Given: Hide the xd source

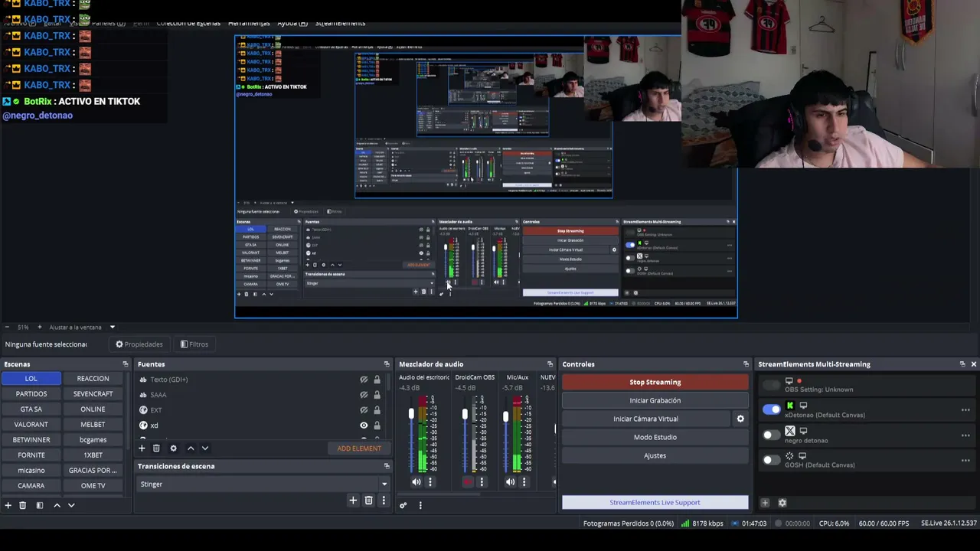Looking at the screenshot, I should coord(364,425).
